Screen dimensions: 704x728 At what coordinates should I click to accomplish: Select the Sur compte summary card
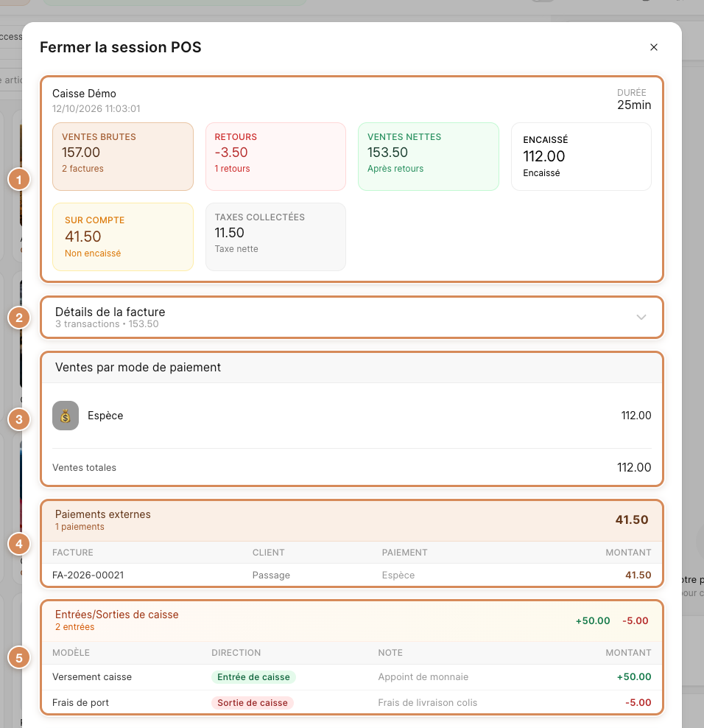[123, 237]
